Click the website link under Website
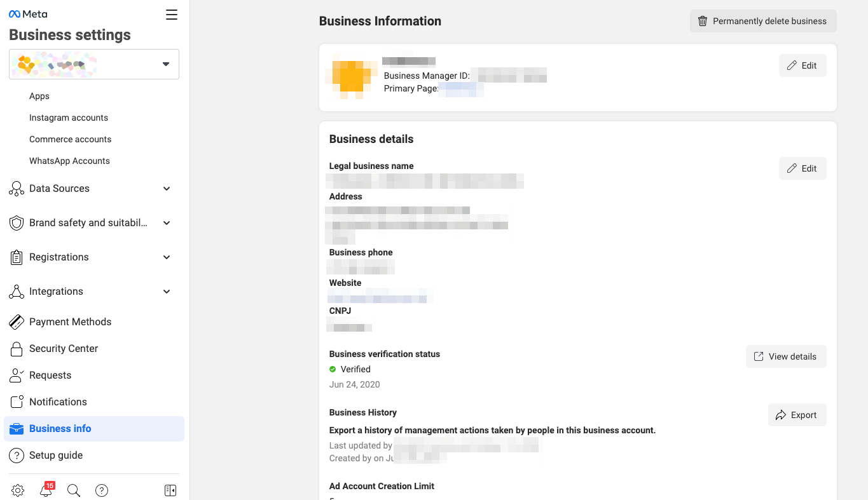The width and height of the screenshot is (868, 500). [x=380, y=296]
